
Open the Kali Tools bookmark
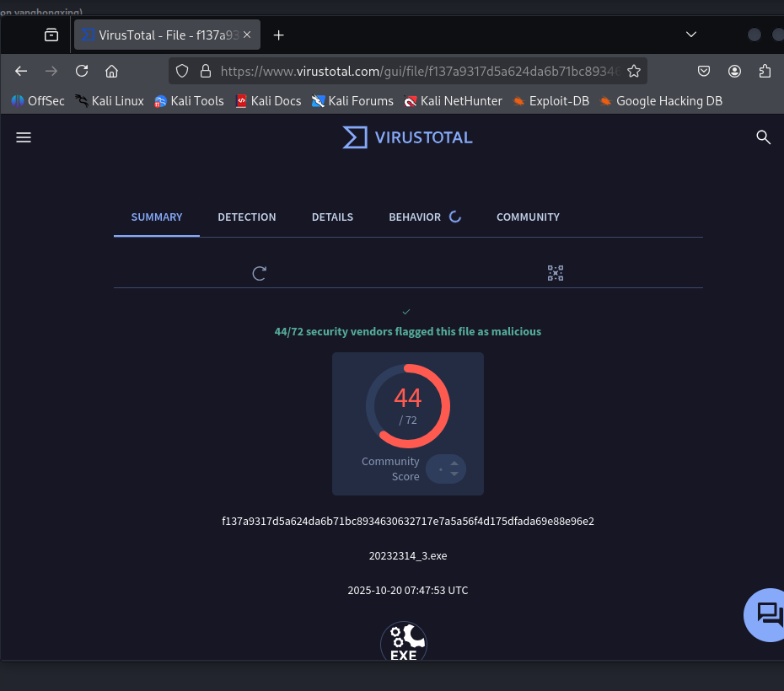[x=189, y=101]
